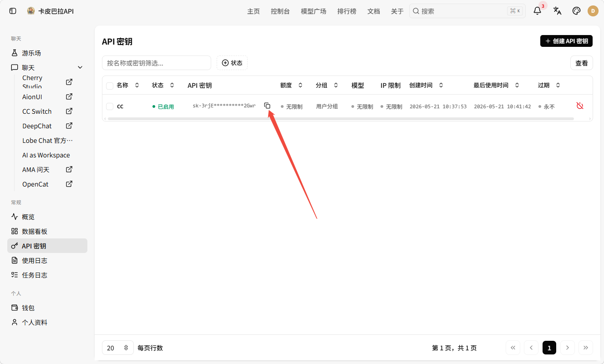This screenshot has height=364, width=604.
Task: Go to next page arrow
Action: [567, 348]
